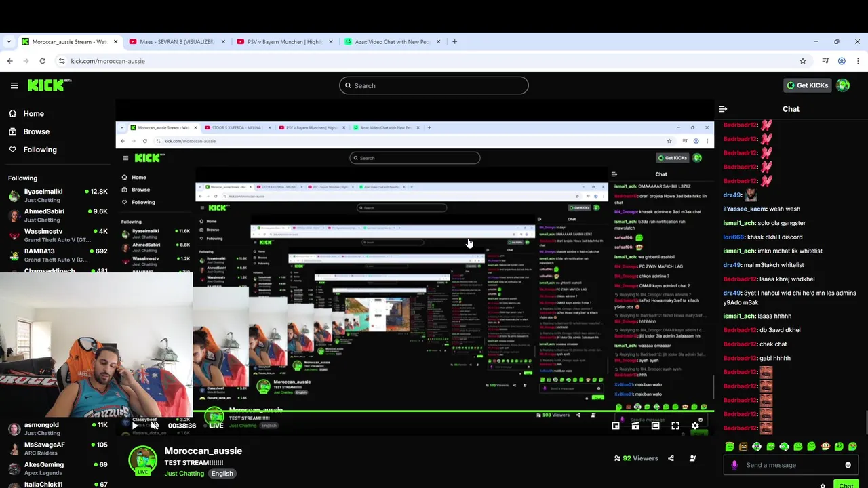Open the Chrome profile button
Screen dimensions: 868x488
[842, 61]
